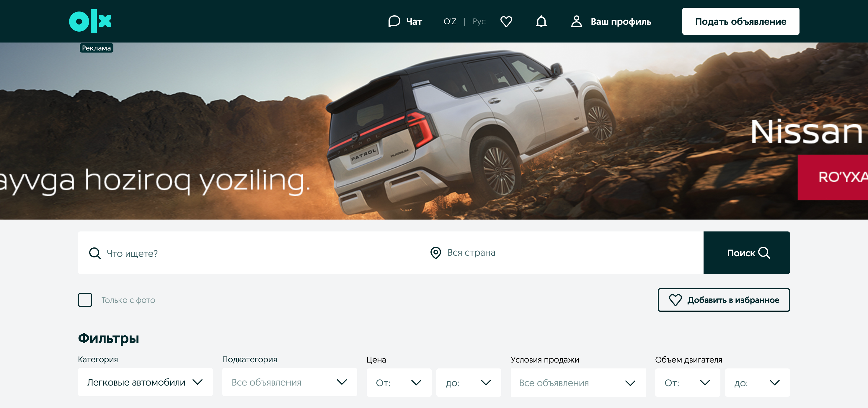Click the Поиск button
The width and height of the screenshot is (868, 408).
[x=746, y=253]
